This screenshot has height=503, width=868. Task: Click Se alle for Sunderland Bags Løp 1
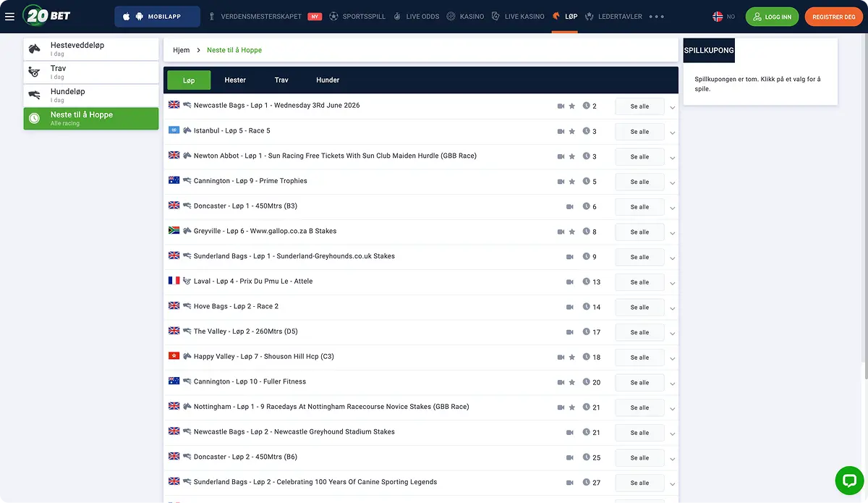click(639, 257)
